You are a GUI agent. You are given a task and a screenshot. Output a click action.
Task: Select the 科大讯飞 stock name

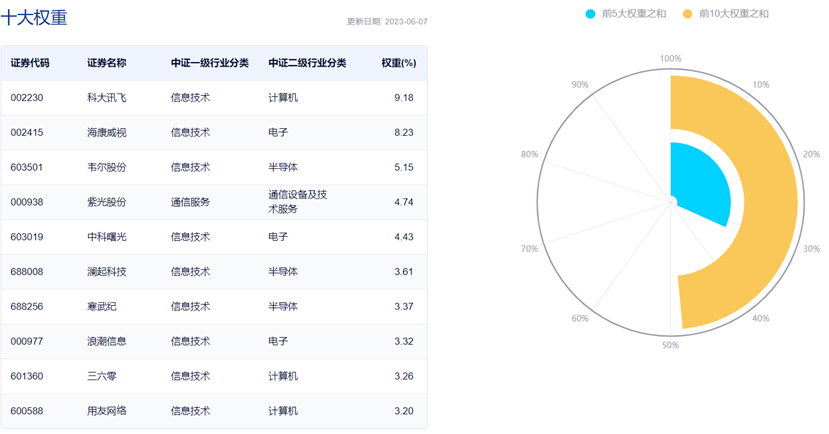(106, 98)
